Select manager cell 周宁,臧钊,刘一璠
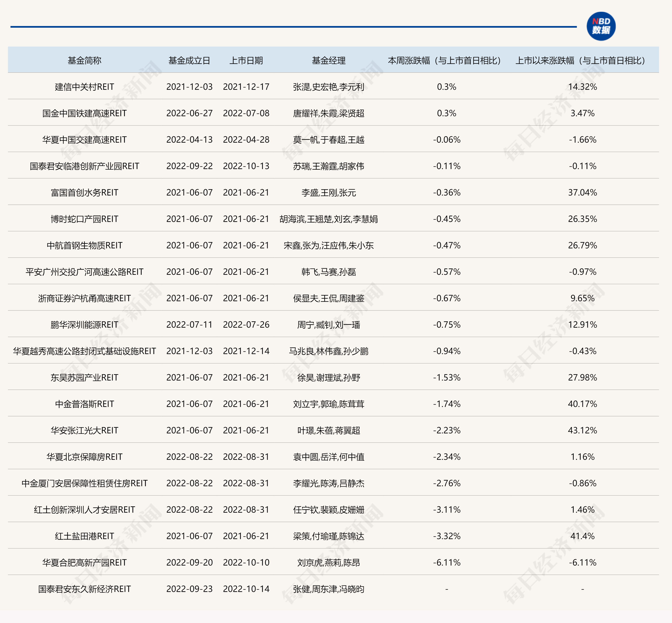The image size is (672, 623). (329, 325)
